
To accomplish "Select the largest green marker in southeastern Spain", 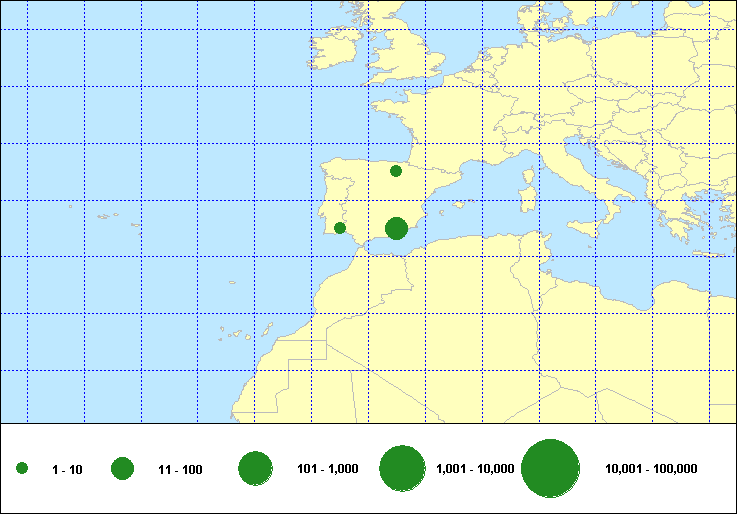I will 396,229.
